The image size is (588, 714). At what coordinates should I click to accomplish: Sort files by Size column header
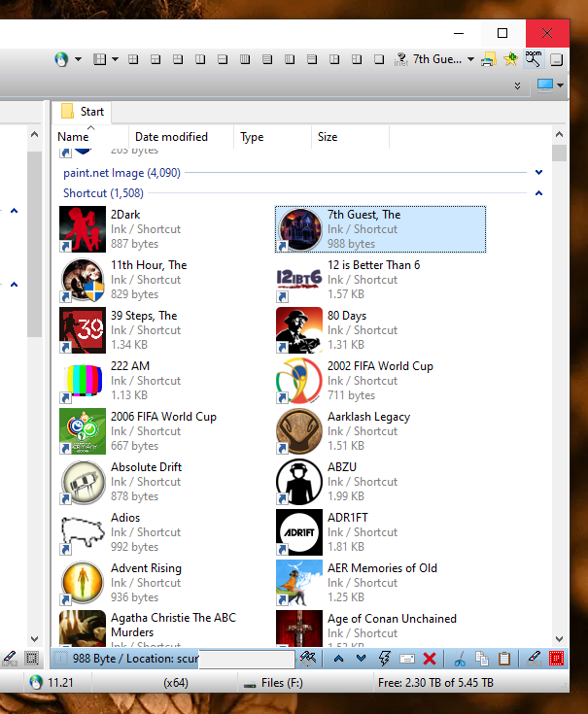point(328,137)
